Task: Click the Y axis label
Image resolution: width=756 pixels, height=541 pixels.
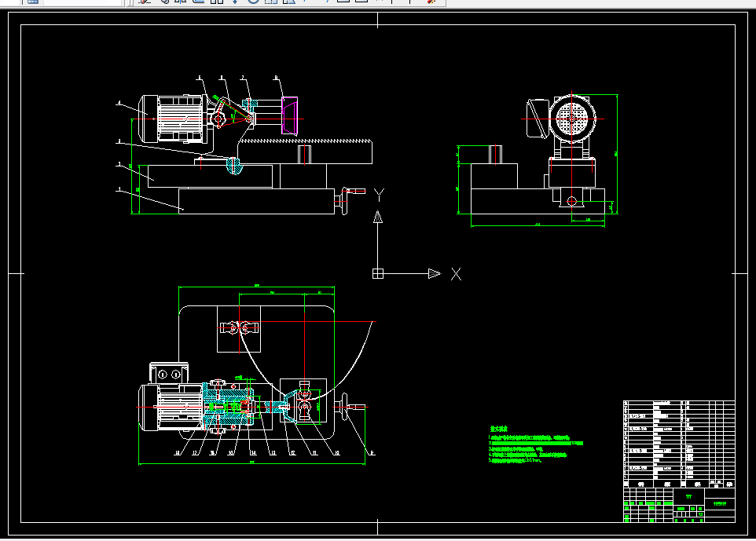Action: pos(379,195)
